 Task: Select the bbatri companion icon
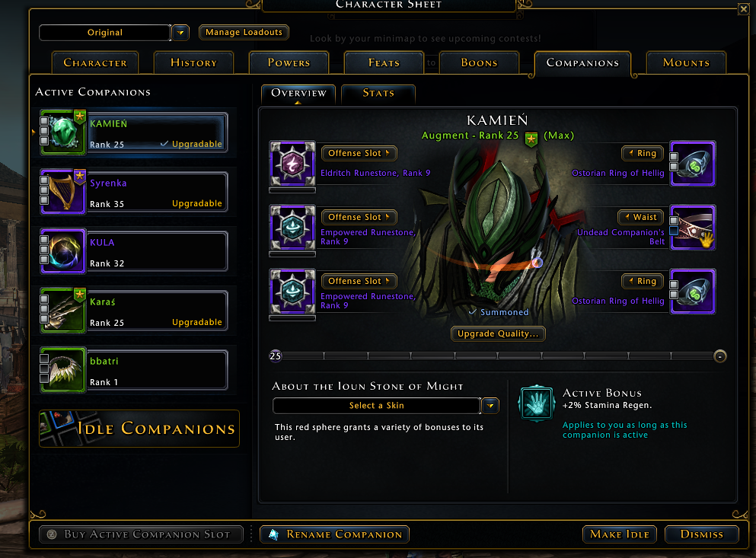point(62,369)
